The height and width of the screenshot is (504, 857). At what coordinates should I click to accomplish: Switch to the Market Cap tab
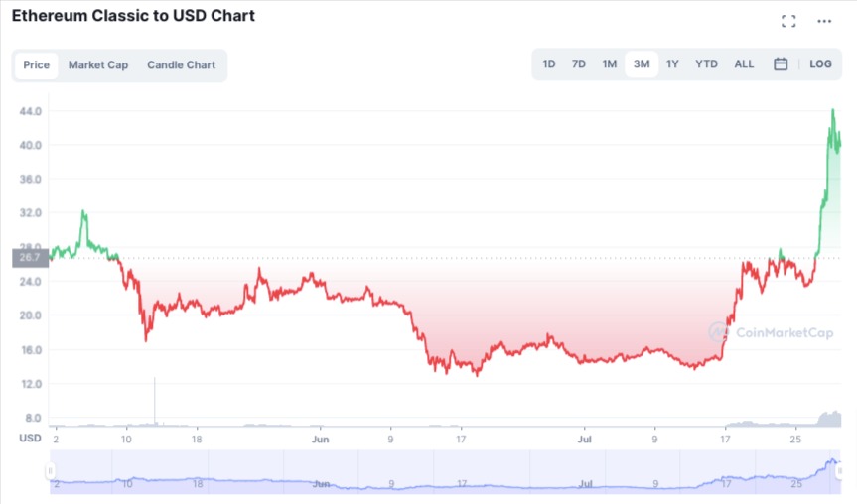pos(98,65)
